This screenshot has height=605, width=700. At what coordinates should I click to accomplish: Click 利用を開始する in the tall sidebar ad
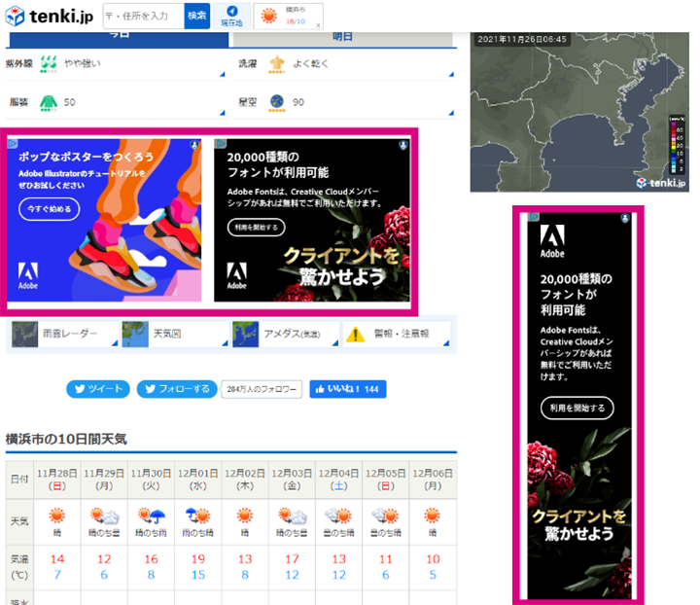pos(577,408)
